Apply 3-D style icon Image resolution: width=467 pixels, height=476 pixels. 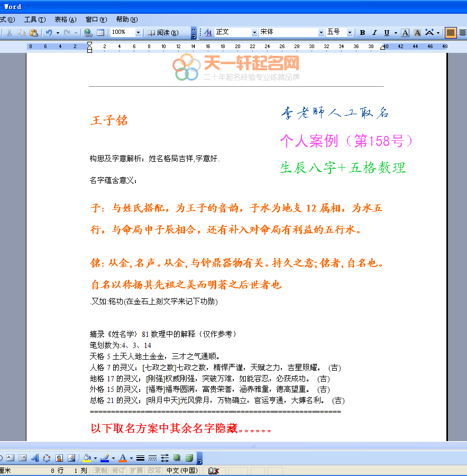pyautogui.click(x=189, y=458)
